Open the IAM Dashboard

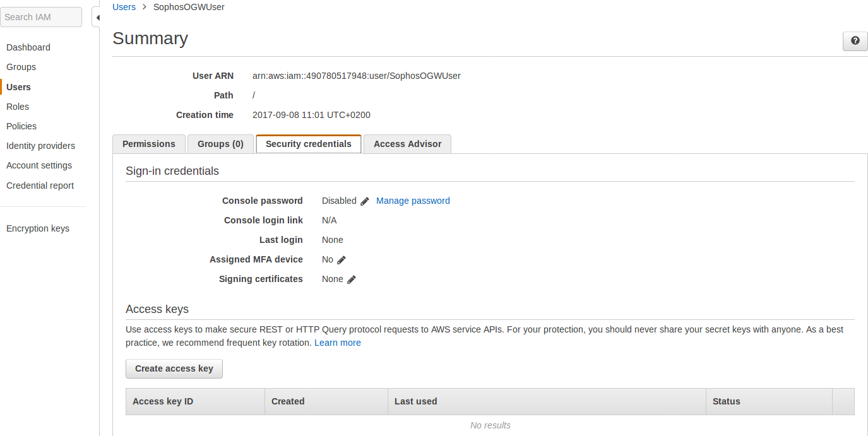point(28,47)
